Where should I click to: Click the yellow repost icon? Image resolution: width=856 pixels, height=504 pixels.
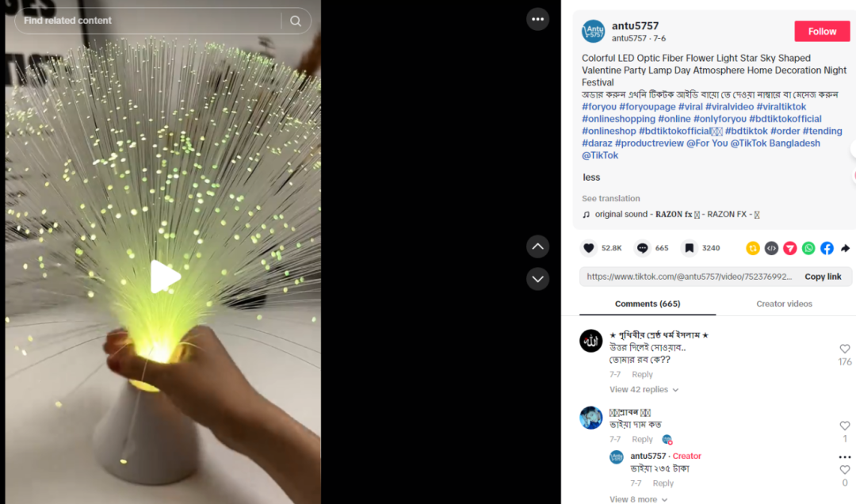[753, 248]
